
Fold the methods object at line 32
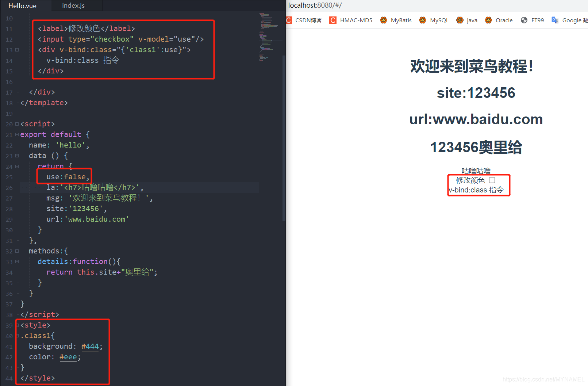17,251
